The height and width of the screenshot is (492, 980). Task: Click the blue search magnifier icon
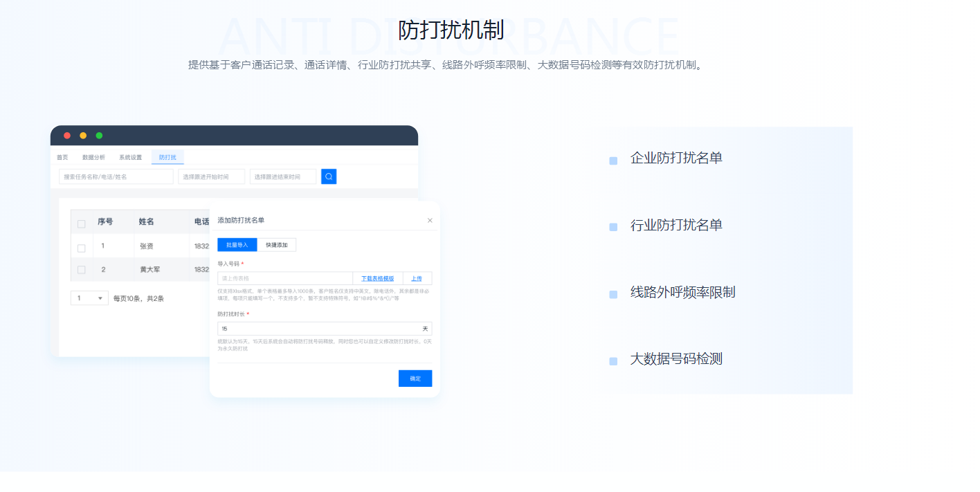329,176
